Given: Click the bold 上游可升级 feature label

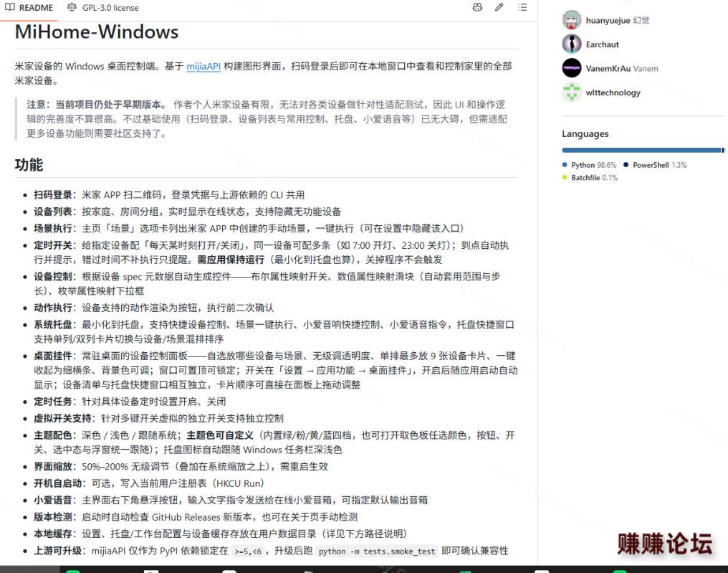Looking at the screenshot, I should [57, 551].
